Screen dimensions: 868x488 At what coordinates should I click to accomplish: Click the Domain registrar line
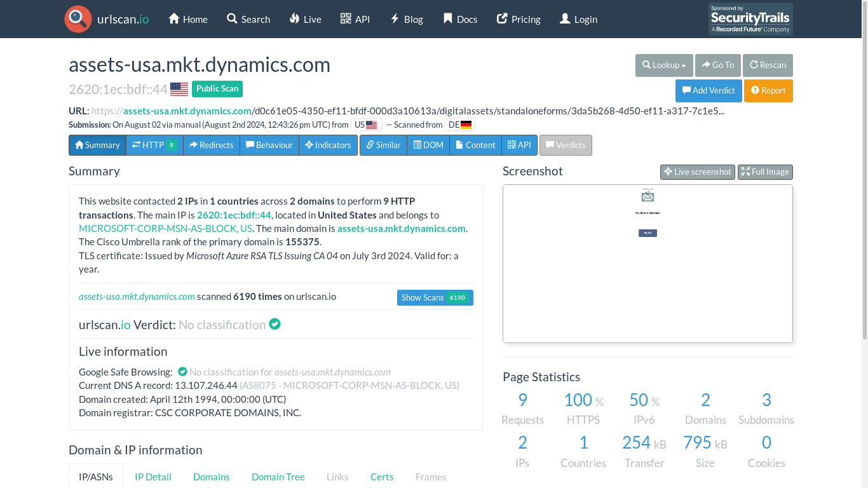coord(190,412)
